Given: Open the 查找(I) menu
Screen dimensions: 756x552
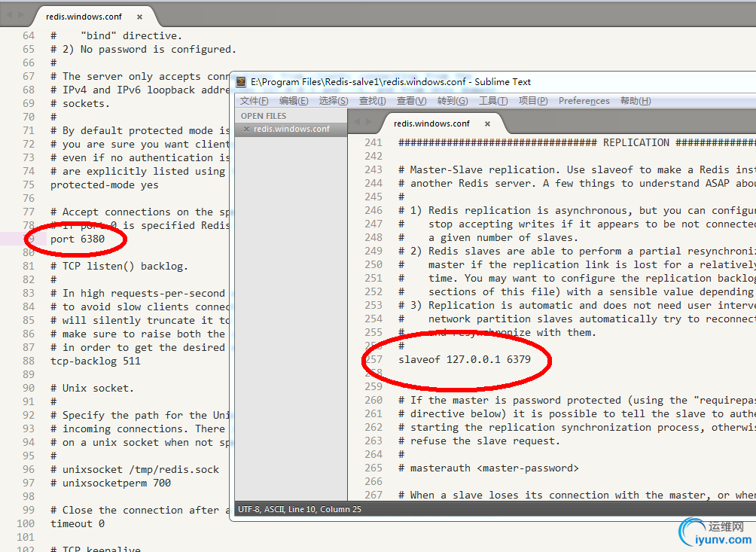Looking at the screenshot, I should [x=372, y=101].
